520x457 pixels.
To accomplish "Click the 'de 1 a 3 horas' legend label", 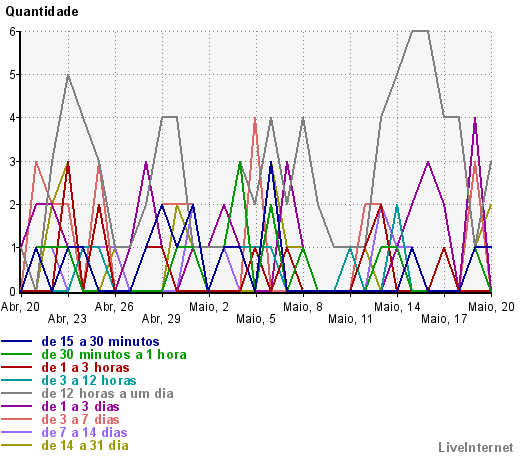I will pyautogui.click(x=85, y=368).
